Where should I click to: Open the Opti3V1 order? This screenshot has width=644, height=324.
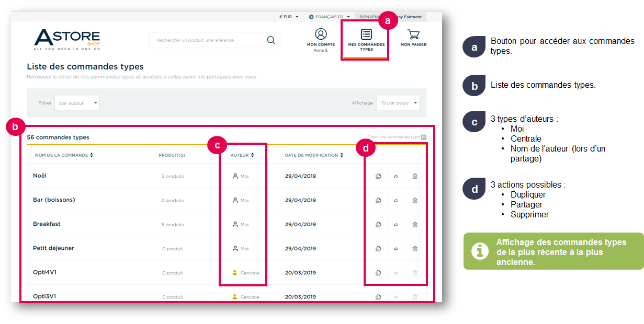pos(44,296)
